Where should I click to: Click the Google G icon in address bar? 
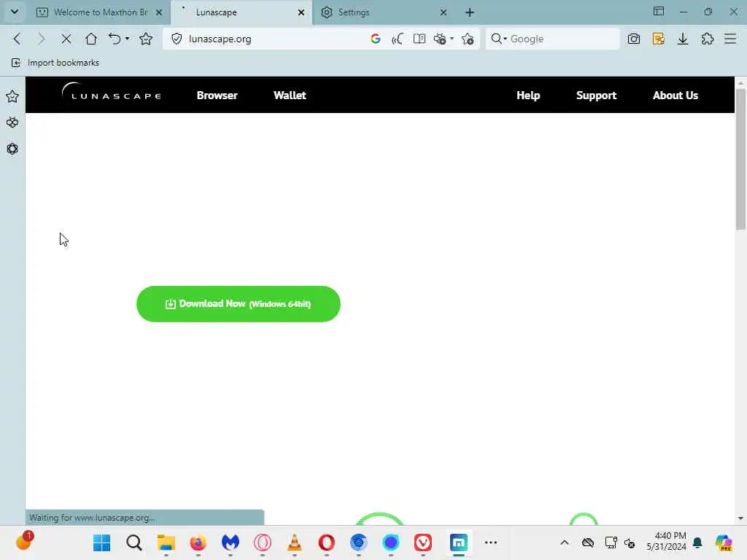[376, 39]
